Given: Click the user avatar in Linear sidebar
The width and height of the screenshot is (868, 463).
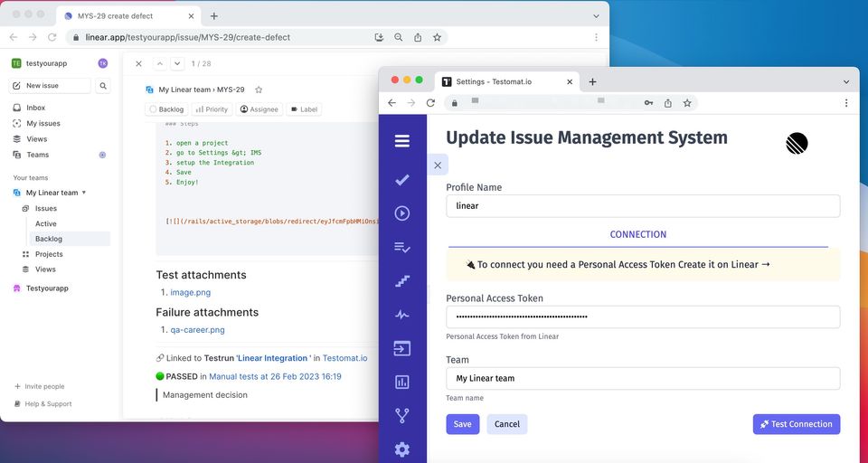Looking at the screenshot, I should [103, 63].
